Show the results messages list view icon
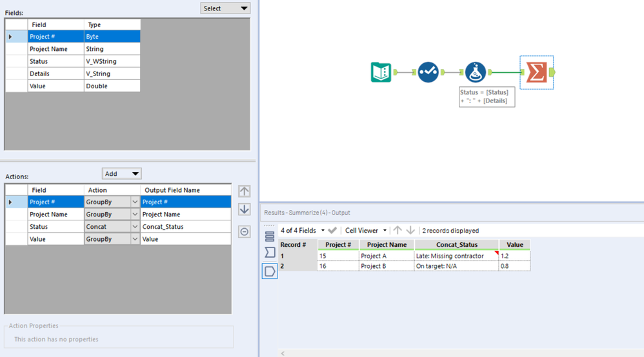Viewport: 644px width, 357px height. pyautogui.click(x=270, y=236)
